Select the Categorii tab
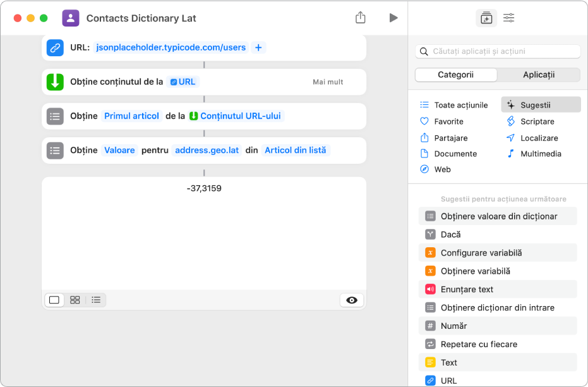588x387 pixels. pos(456,75)
